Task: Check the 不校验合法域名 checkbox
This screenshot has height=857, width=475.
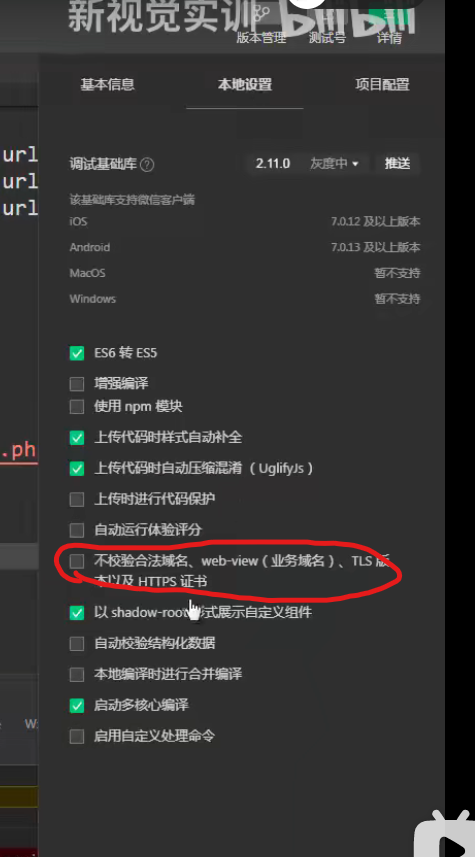Action: [77, 561]
